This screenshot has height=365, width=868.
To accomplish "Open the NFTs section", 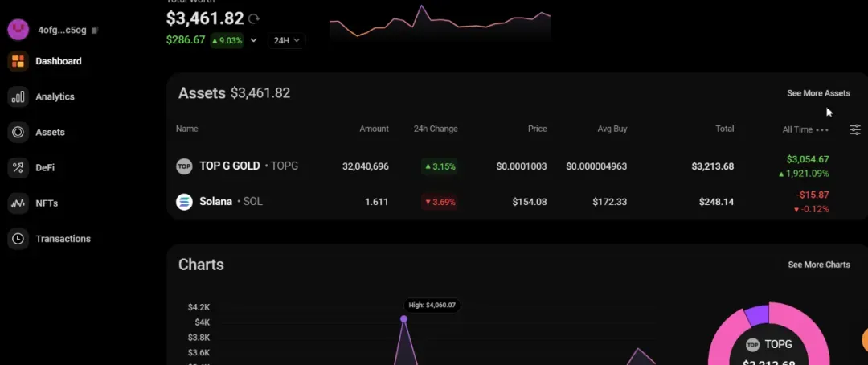I will coord(47,203).
